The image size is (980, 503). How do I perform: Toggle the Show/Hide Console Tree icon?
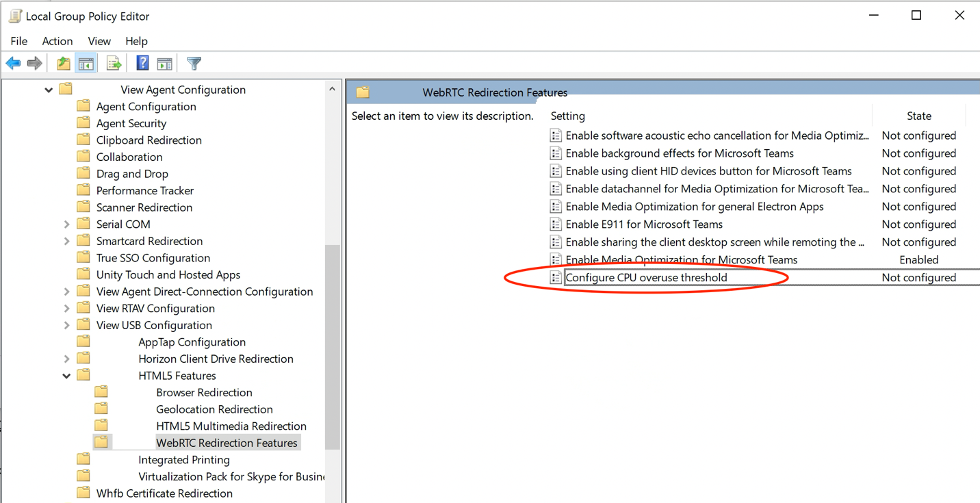coord(86,63)
